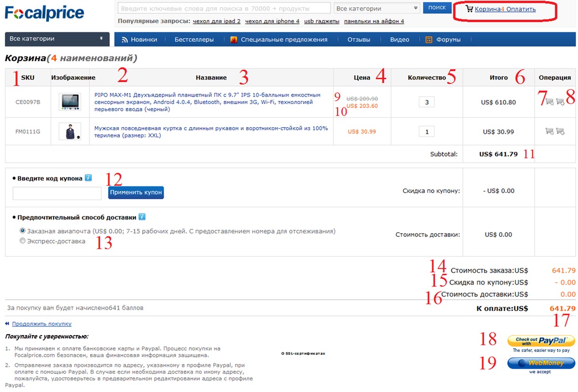This screenshot has width=578, height=392.
Task: Click the coupon code input field
Action: pos(57,193)
